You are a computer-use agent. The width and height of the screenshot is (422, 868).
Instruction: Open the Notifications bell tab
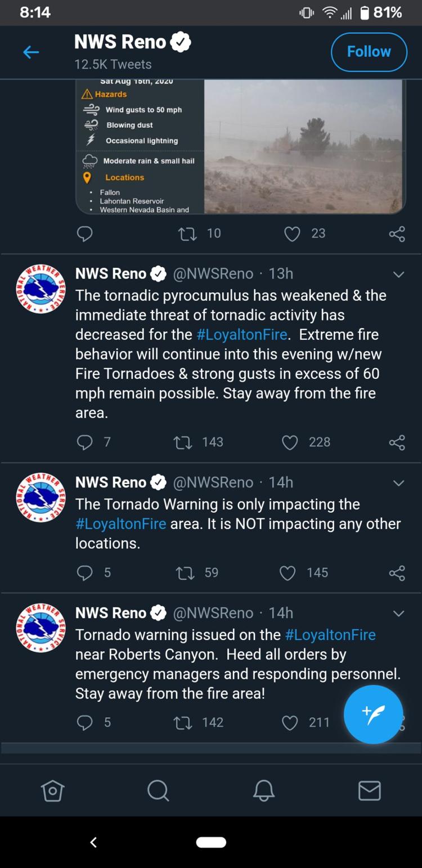click(x=263, y=791)
